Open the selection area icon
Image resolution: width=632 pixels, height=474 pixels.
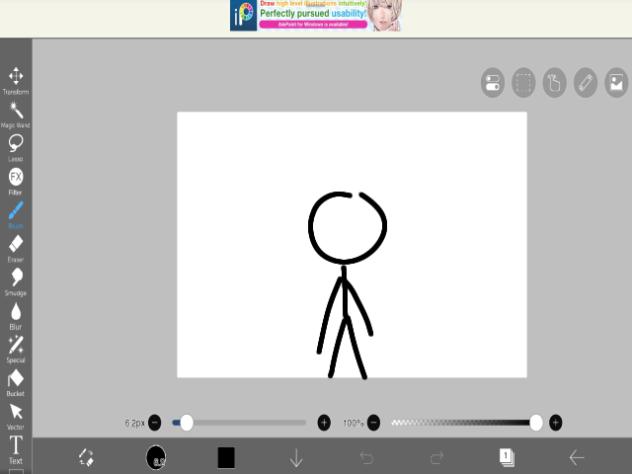coord(523,83)
